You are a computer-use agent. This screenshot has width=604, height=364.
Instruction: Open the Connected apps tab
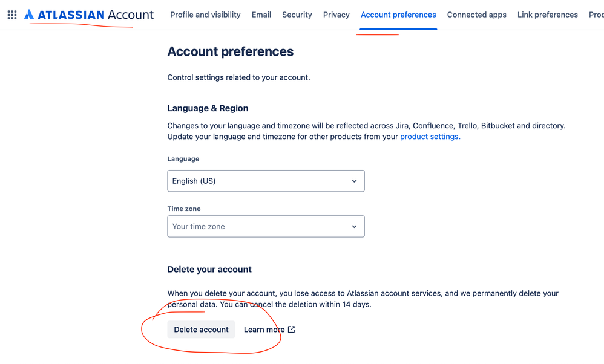tap(476, 15)
